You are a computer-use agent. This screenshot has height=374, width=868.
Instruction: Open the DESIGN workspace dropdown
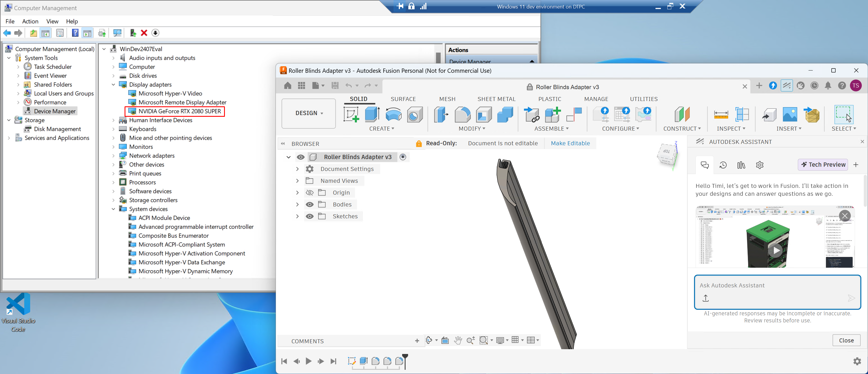(x=309, y=113)
